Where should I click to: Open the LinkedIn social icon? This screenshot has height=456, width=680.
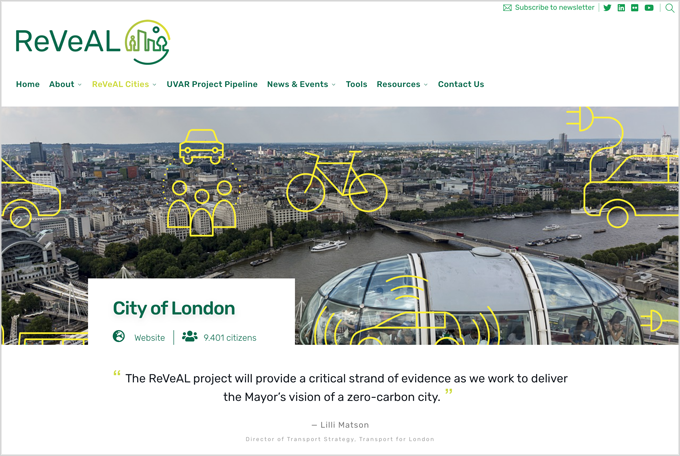coord(621,8)
